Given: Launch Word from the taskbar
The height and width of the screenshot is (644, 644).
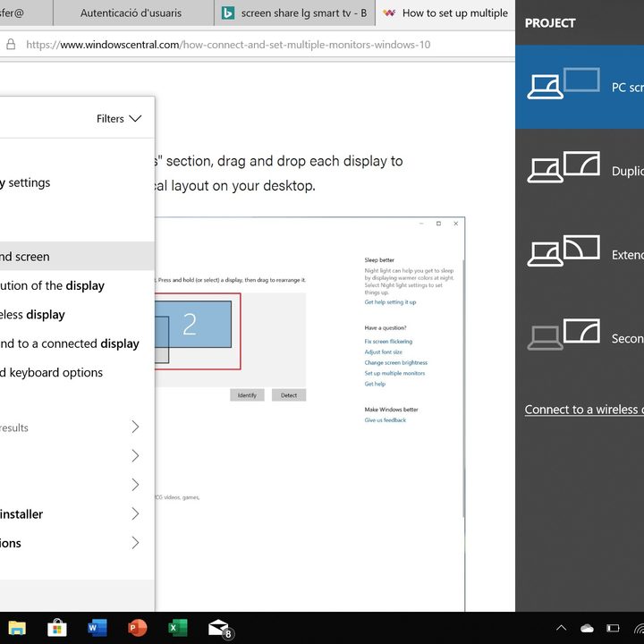Looking at the screenshot, I should (97, 628).
